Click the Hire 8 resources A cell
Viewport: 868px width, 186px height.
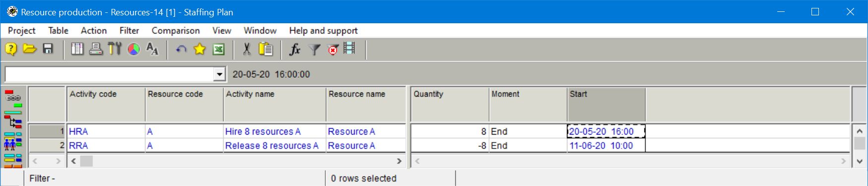click(x=275, y=132)
